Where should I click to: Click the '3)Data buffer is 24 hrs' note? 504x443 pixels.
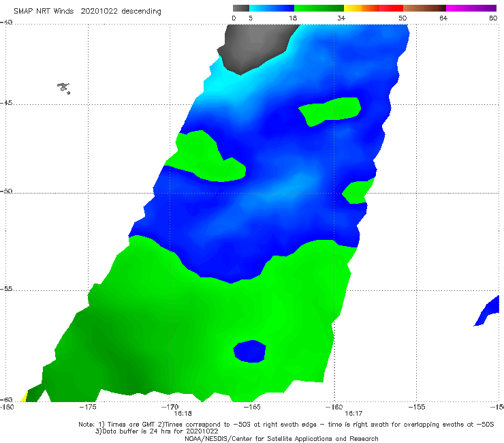[157, 431]
